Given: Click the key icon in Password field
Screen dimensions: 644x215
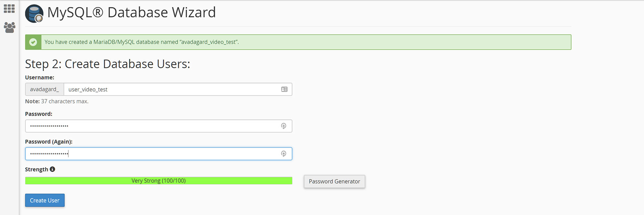Looking at the screenshot, I should 284,126.
